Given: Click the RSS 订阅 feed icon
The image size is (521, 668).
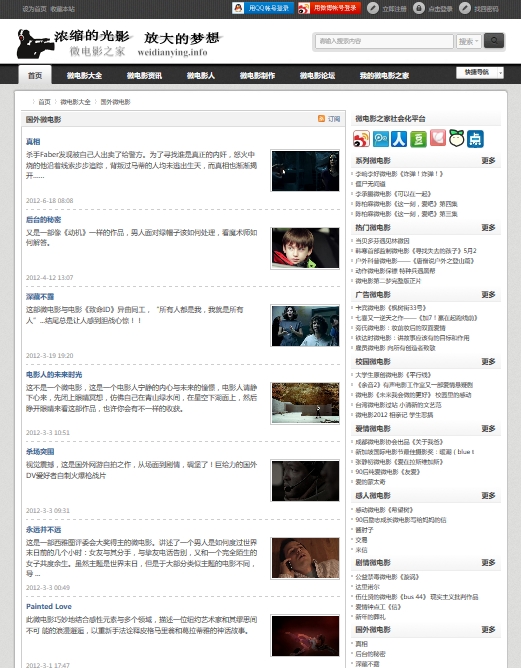Looking at the screenshot, I should click(x=322, y=119).
